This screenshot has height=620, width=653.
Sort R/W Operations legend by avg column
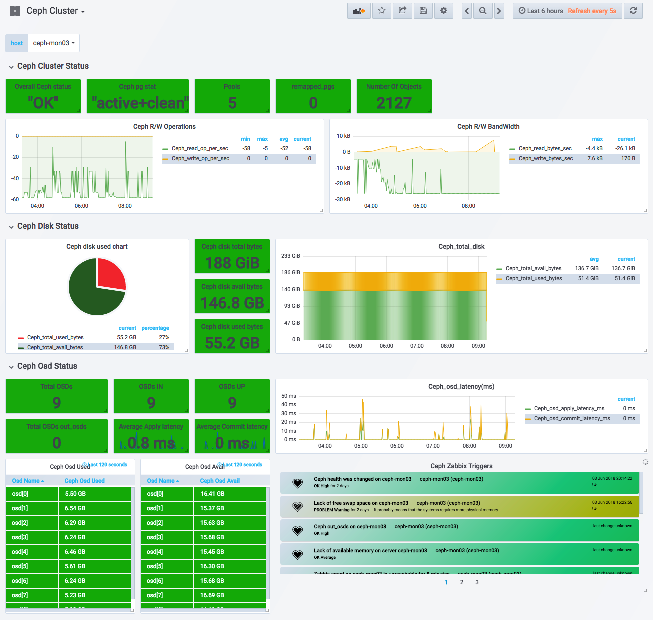(284, 139)
